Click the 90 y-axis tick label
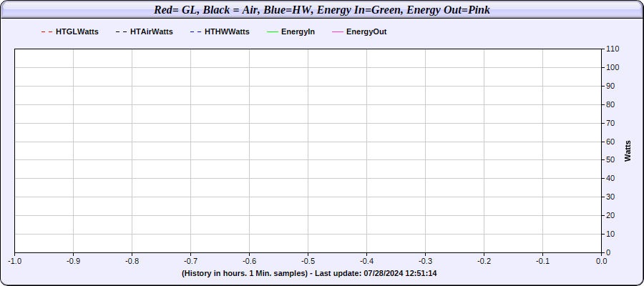The width and height of the screenshot is (644, 286). point(611,86)
